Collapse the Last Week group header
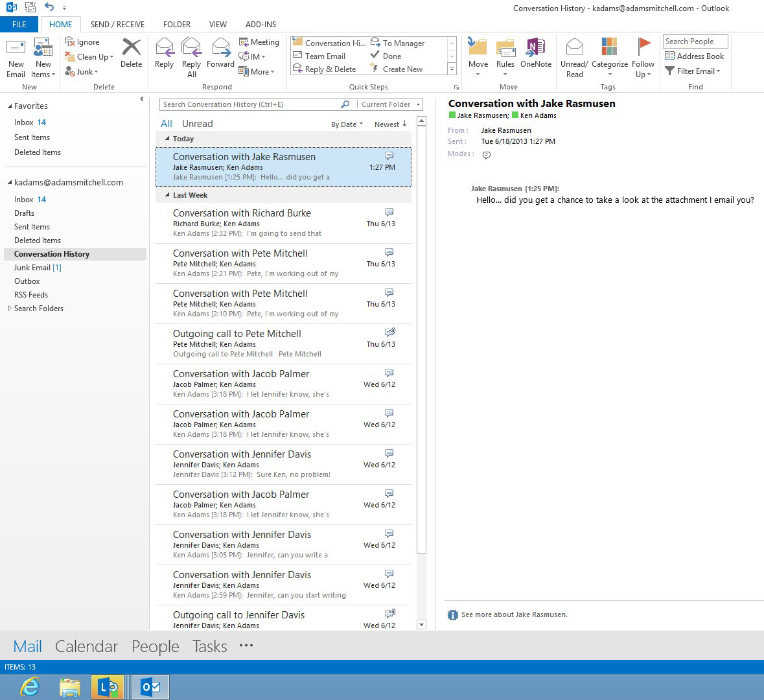This screenshot has width=764, height=700. 168,196
